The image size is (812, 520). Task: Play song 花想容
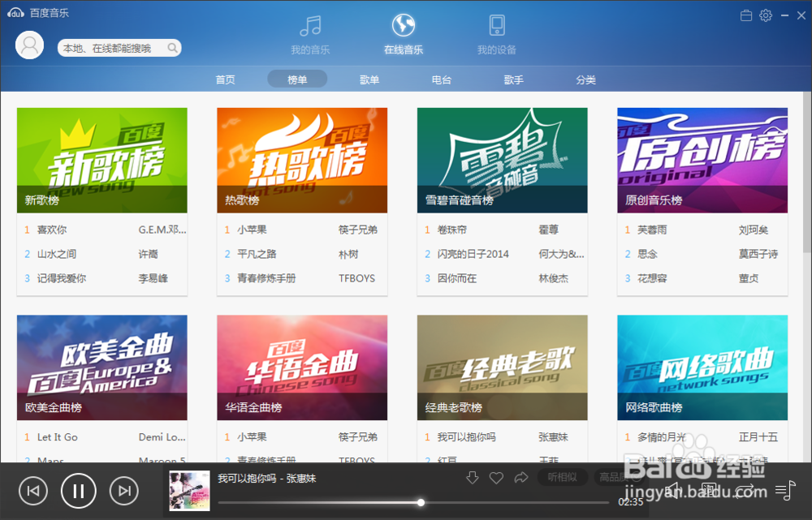click(x=652, y=278)
